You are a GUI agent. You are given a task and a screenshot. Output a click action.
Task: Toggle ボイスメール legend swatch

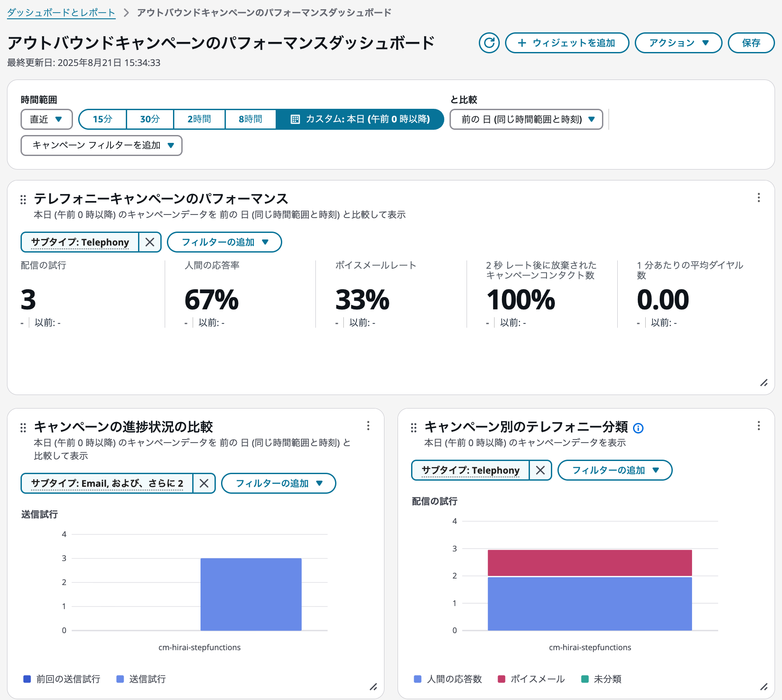pyautogui.click(x=502, y=679)
